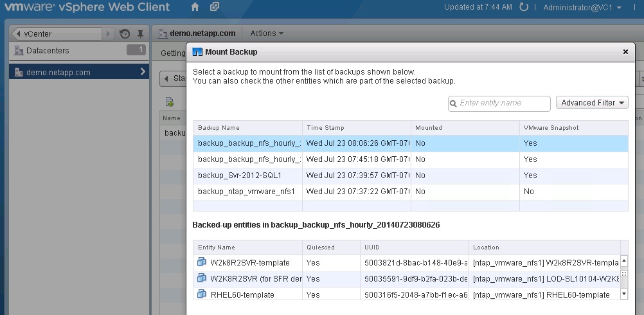Switch to the Getting Started tab

pos(172,53)
